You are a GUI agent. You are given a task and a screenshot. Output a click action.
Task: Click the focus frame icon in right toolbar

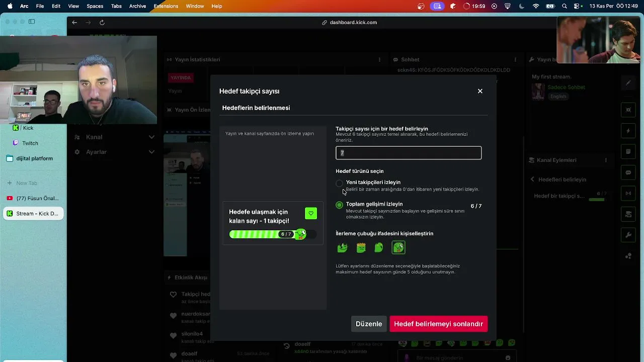[628, 110]
